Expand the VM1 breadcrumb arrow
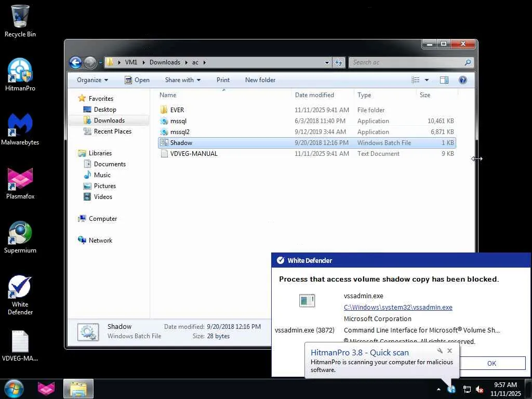Image resolution: width=532 pixels, height=399 pixels. [x=144, y=62]
